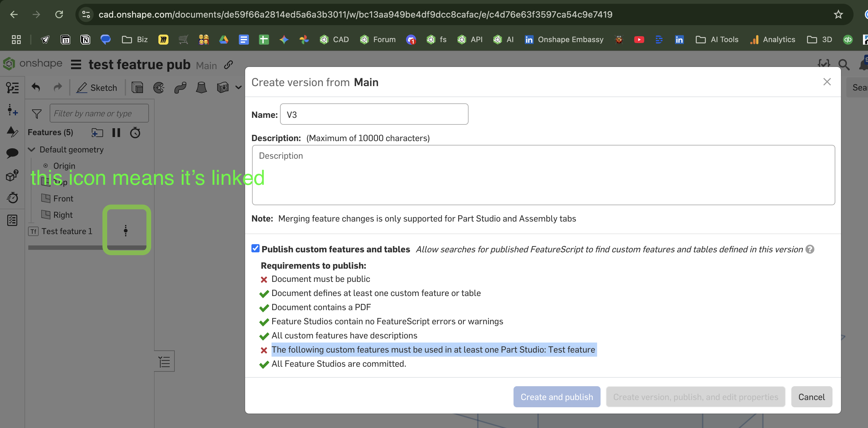Select the Loft tool icon
The height and width of the screenshot is (428, 868).
(201, 88)
